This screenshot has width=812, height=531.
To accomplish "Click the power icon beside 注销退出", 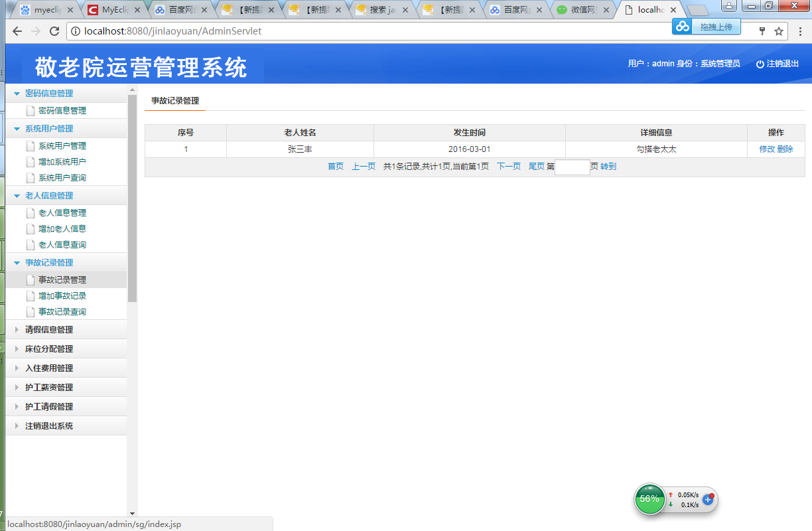I will (x=760, y=64).
